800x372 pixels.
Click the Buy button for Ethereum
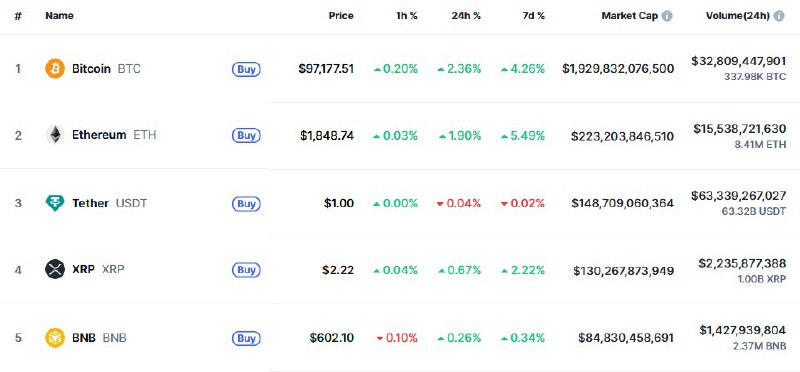246,136
